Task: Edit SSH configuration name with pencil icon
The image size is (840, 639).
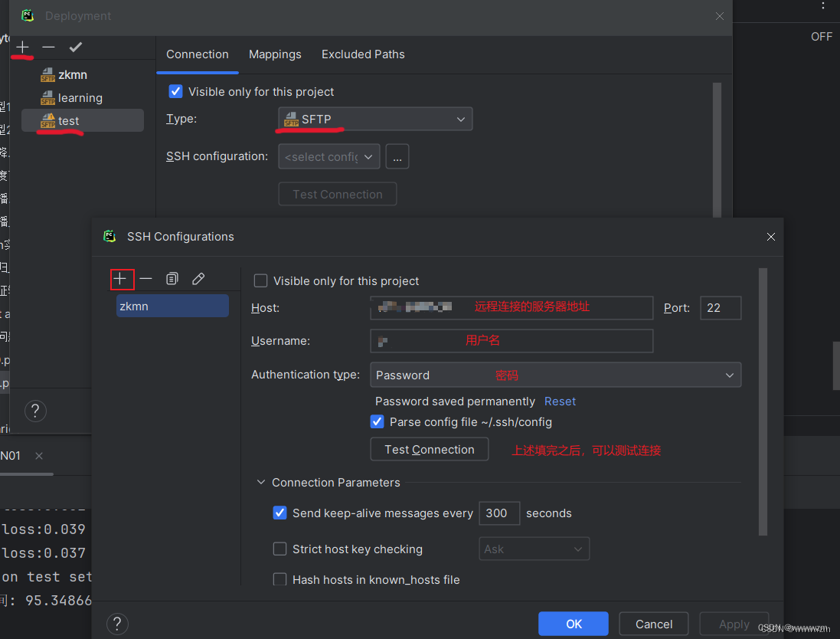Action: point(198,279)
